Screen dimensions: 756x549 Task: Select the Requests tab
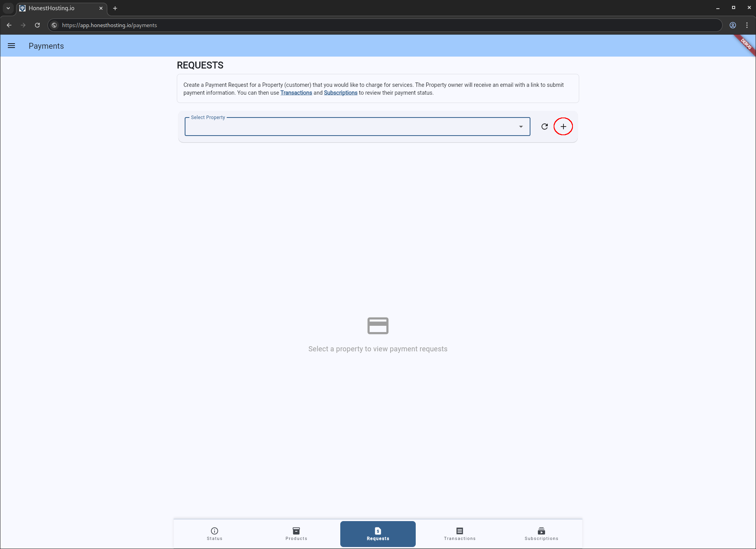click(378, 534)
